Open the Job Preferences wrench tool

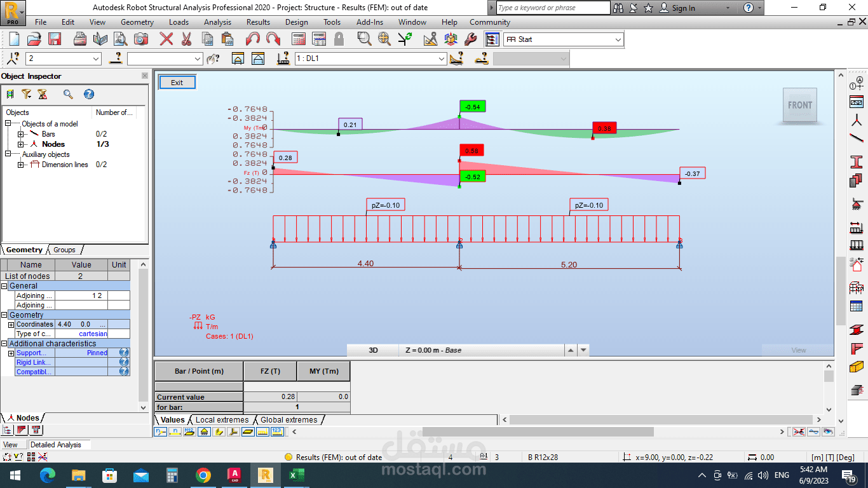point(471,39)
